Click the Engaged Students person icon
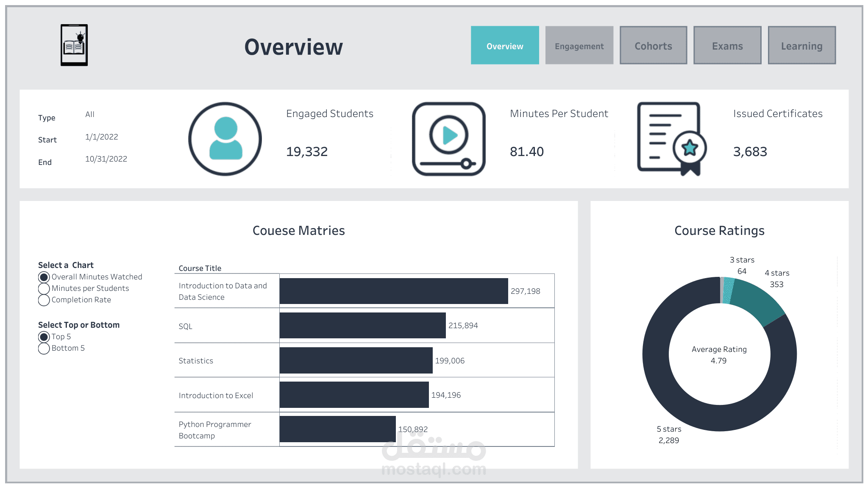868x488 pixels. point(225,139)
